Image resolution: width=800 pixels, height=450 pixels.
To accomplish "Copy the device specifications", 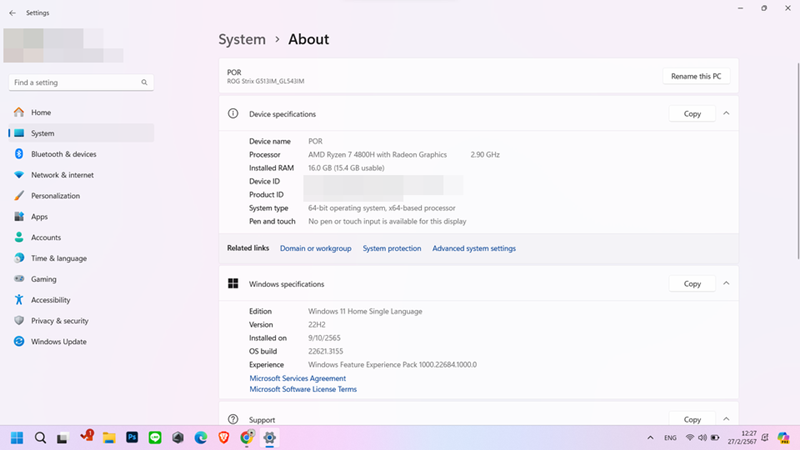I will [x=692, y=114].
